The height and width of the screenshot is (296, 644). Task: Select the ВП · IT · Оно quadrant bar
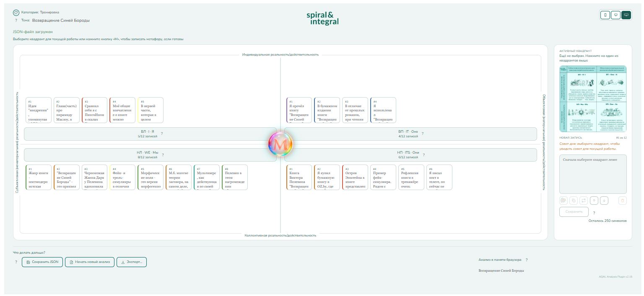[410, 134]
